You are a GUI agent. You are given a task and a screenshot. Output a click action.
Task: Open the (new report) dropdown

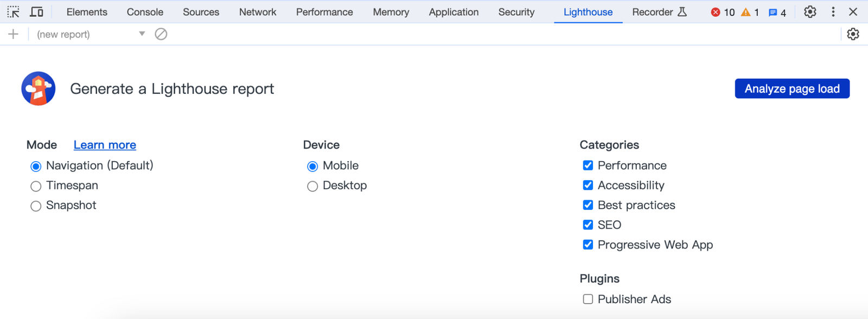pos(91,34)
